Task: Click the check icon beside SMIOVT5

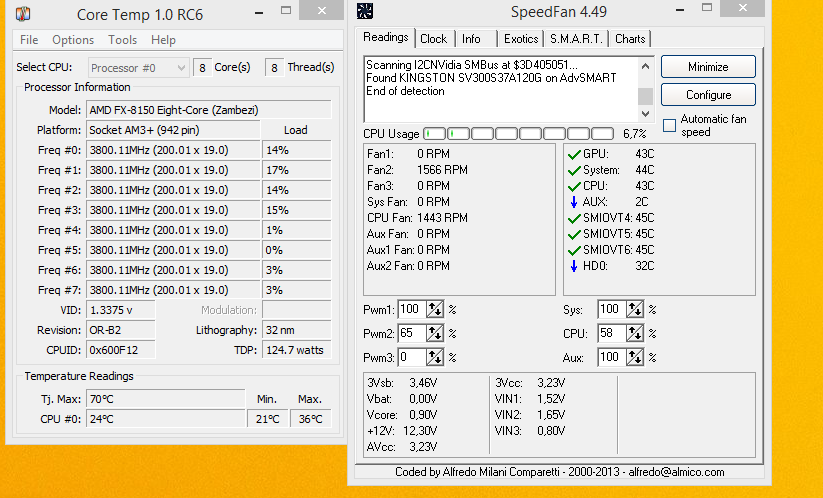Action: [574, 234]
